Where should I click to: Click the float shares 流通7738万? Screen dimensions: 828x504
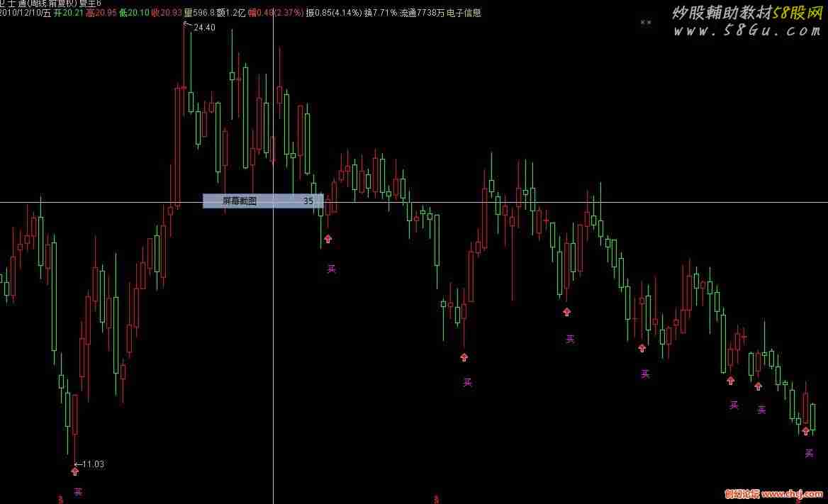422,13
